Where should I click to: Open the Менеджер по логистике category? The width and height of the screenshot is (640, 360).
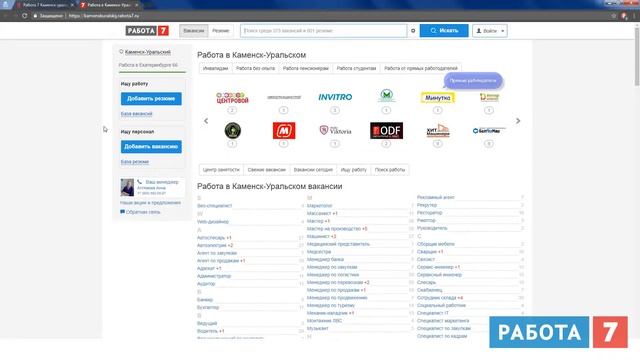[x=333, y=275]
